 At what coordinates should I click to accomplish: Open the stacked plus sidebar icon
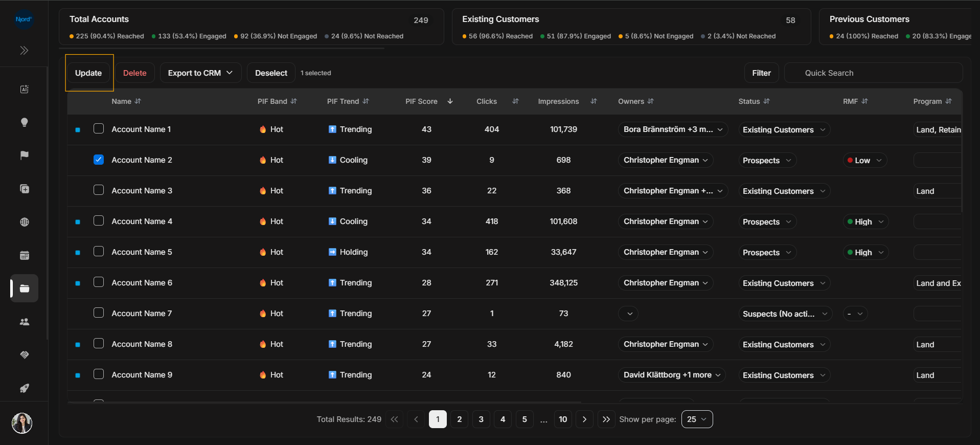click(x=24, y=189)
